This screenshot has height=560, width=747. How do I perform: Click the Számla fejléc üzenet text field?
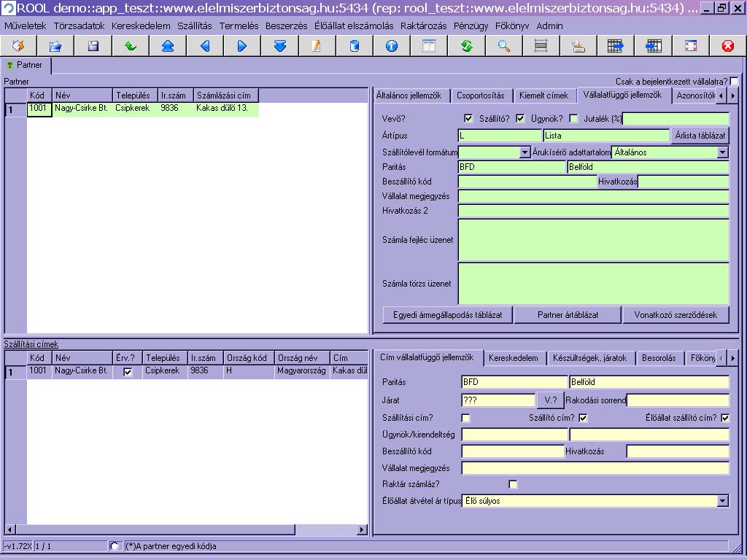[x=593, y=240]
